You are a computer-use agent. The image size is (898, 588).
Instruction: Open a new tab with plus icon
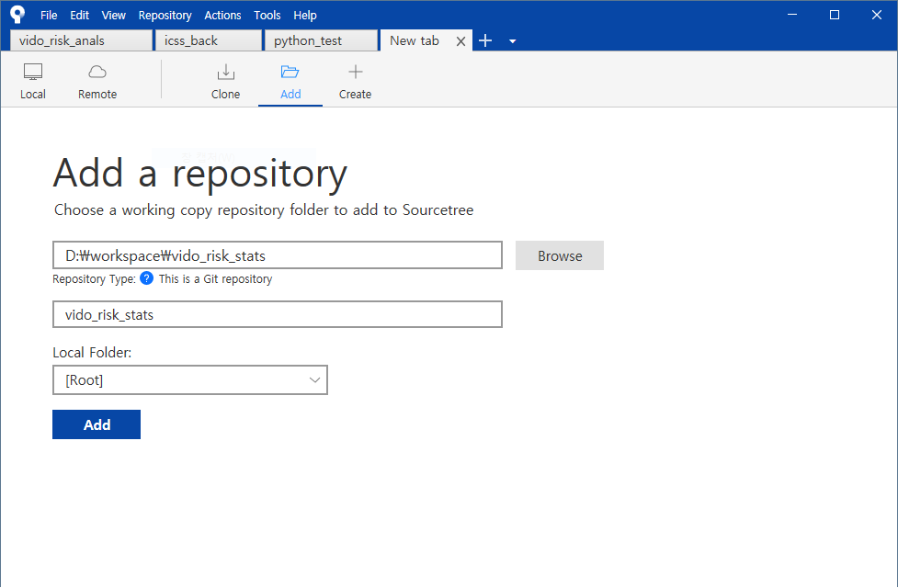click(485, 40)
